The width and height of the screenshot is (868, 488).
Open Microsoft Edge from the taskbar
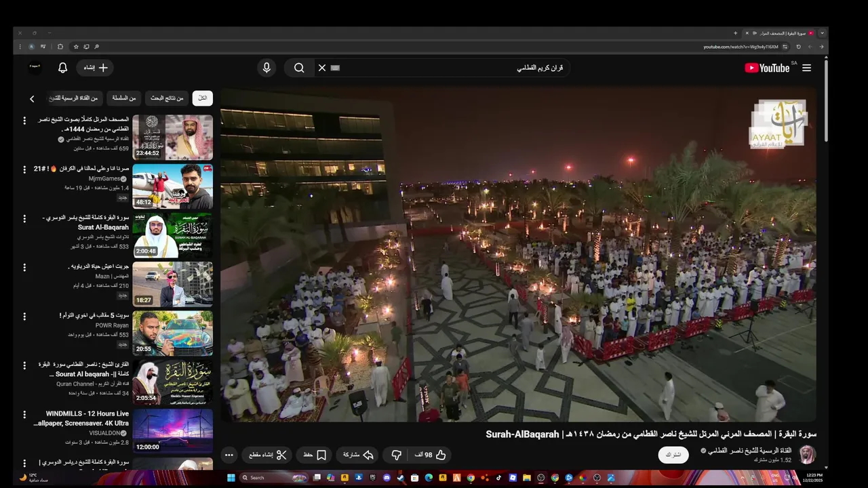pyautogui.click(x=429, y=478)
